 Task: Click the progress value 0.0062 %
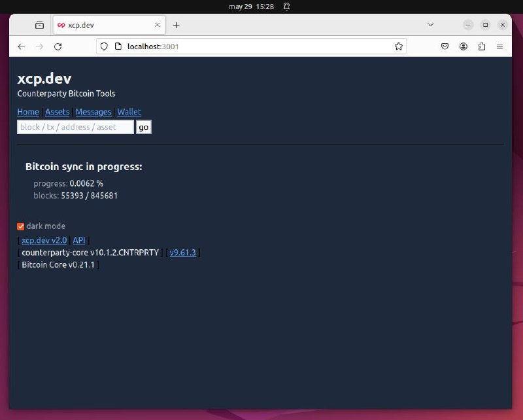tap(86, 184)
